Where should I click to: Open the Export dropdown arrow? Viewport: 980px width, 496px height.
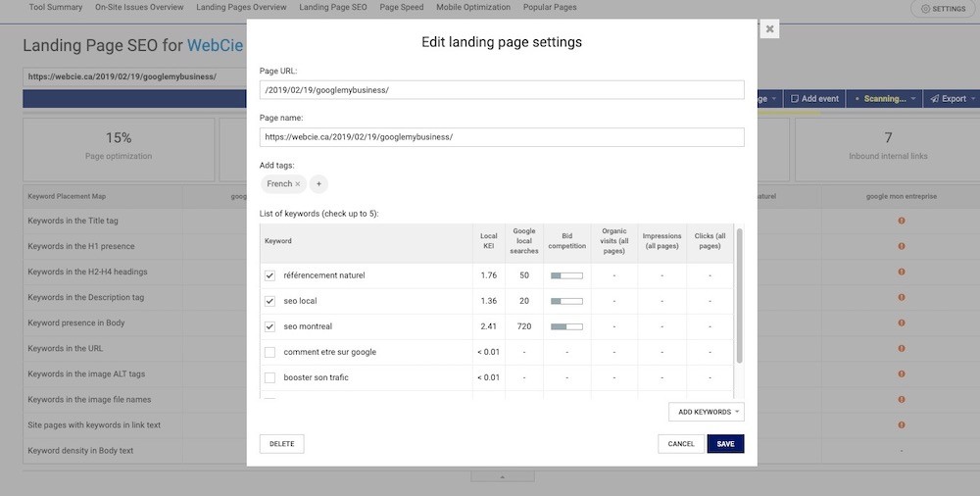[x=972, y=99]
